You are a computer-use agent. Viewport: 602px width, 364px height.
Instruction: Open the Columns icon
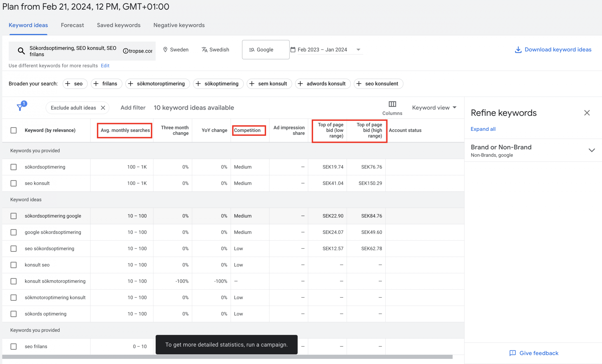pos(392,104)
